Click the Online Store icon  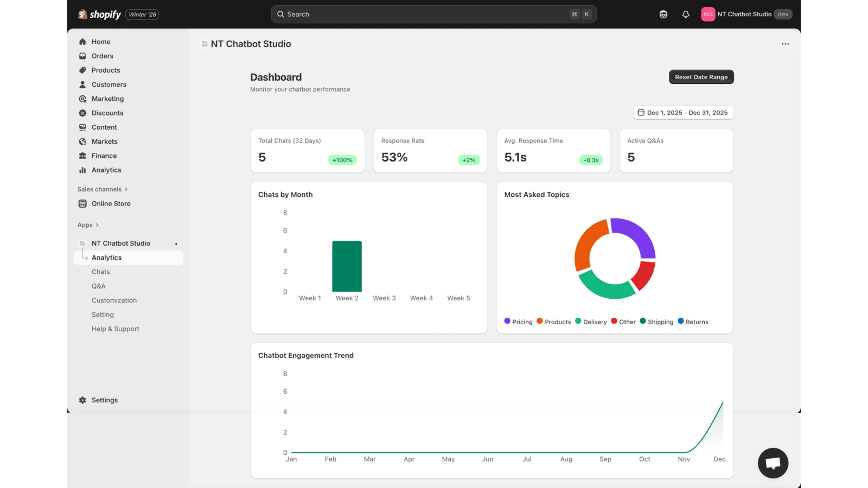click(x=82, y=204)
